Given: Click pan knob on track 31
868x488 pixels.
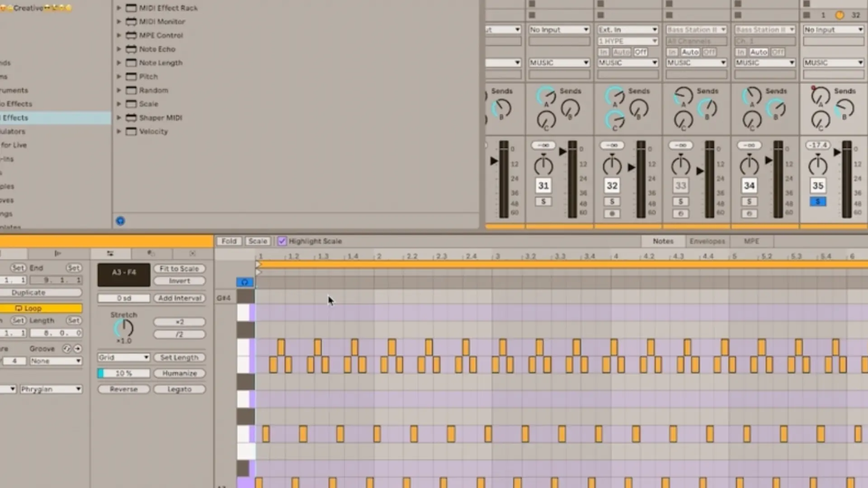Looking at the screenshot, I should point(543,166).
